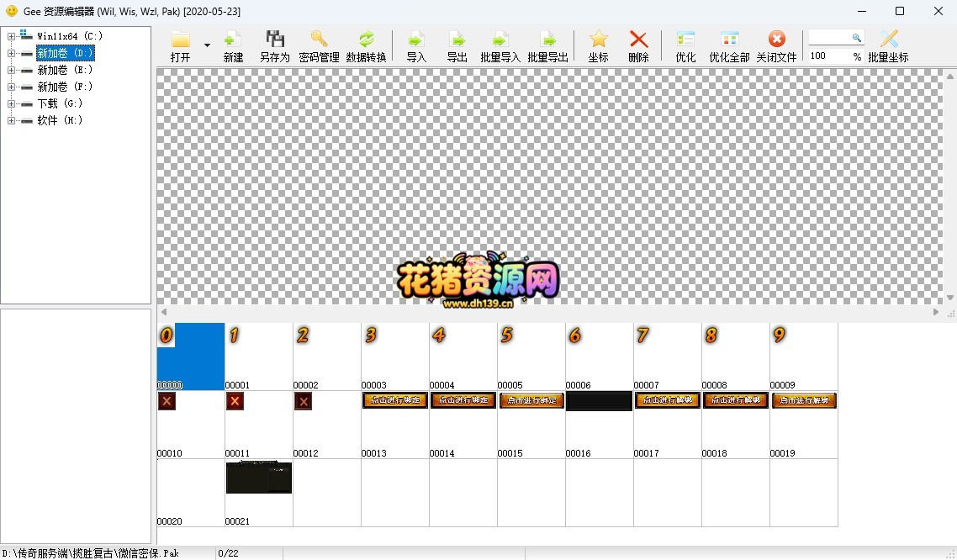957x560 pixels.
Task: Click the preview scroll-down arrow
Action: click(x=950, y=298)
